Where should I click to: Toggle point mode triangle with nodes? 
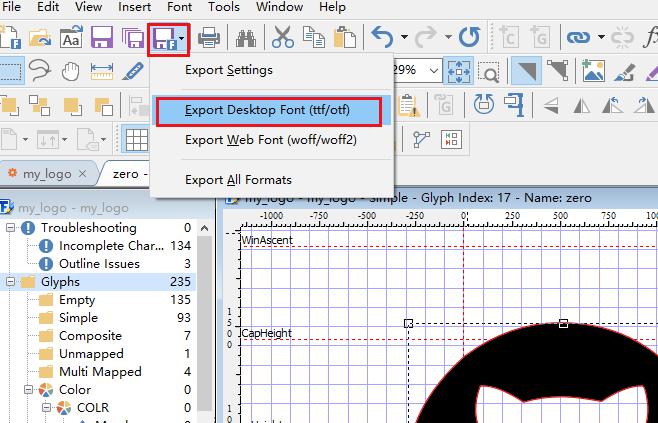(x=558, y=70)
